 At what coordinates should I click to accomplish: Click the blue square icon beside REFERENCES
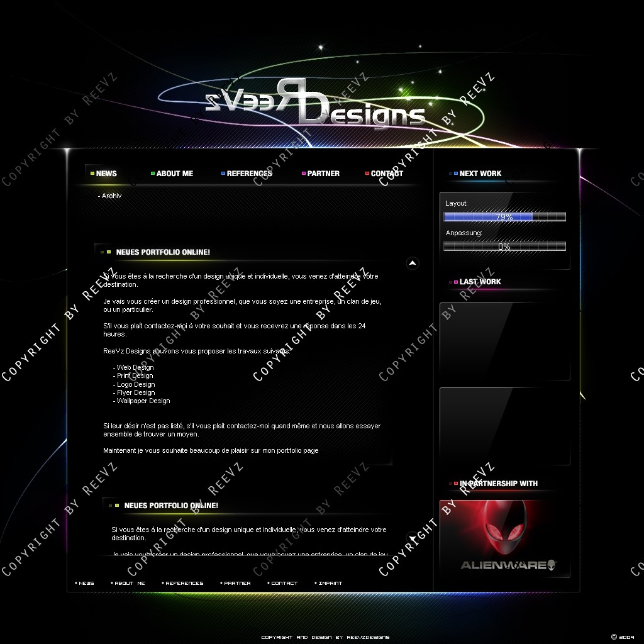[x=223, y=174]
